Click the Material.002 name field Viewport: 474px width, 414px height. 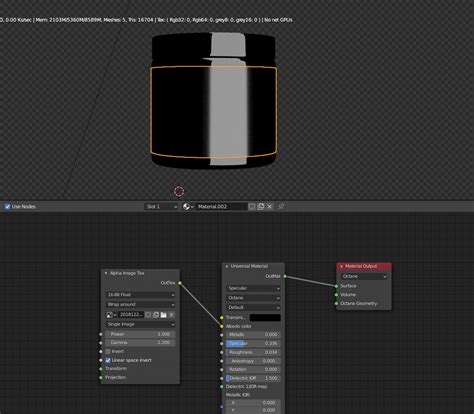(222, 207)
